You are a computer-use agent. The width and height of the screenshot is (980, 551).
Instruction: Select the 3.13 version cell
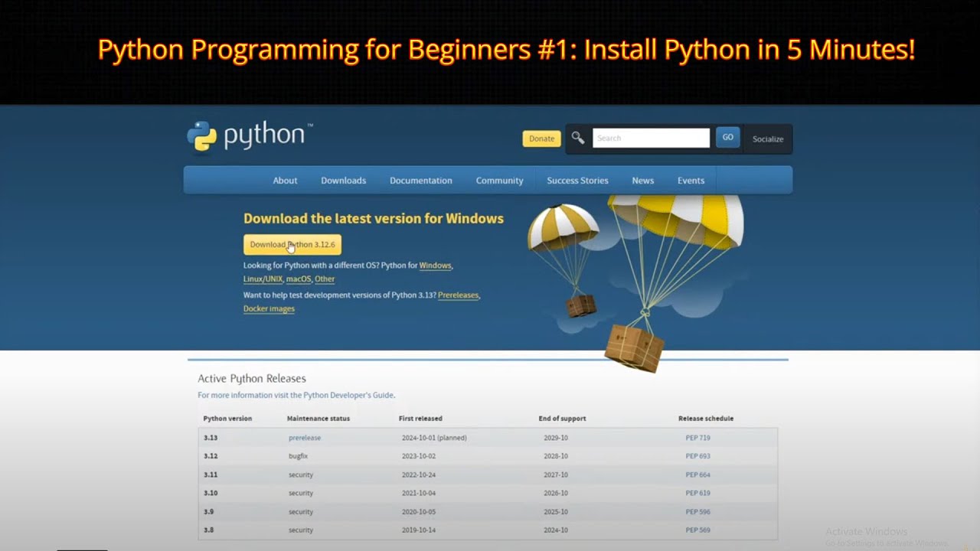(x=211, y=438)
